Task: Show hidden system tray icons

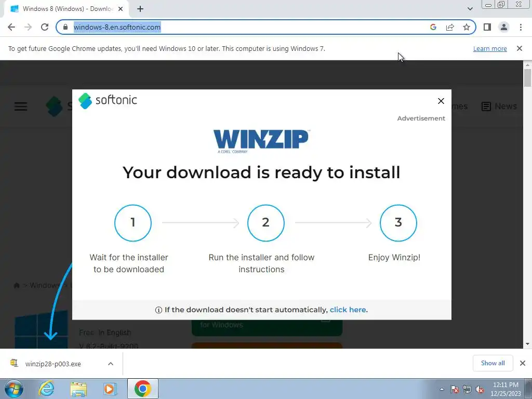Action: (x=442, y=389)
